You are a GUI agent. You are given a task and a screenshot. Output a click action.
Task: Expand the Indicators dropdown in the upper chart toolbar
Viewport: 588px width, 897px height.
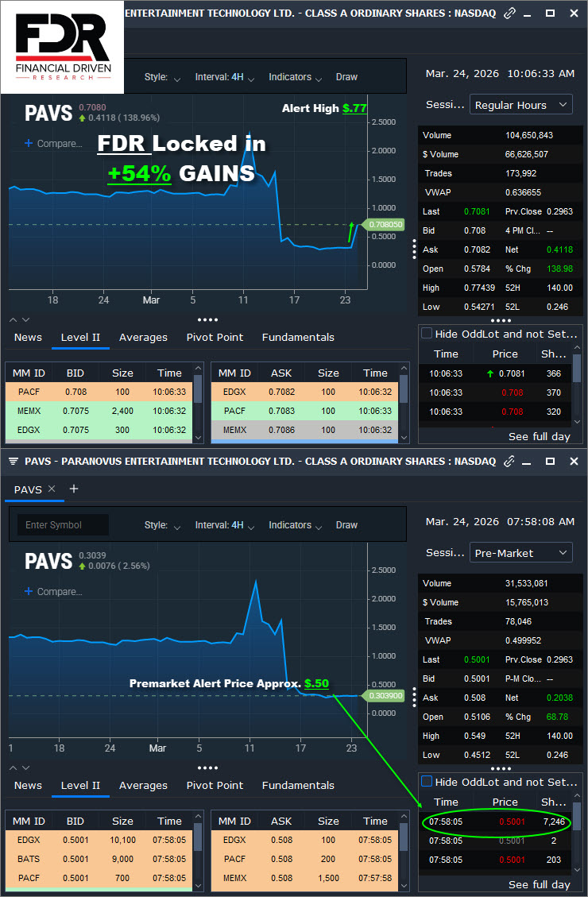point(296,77)
